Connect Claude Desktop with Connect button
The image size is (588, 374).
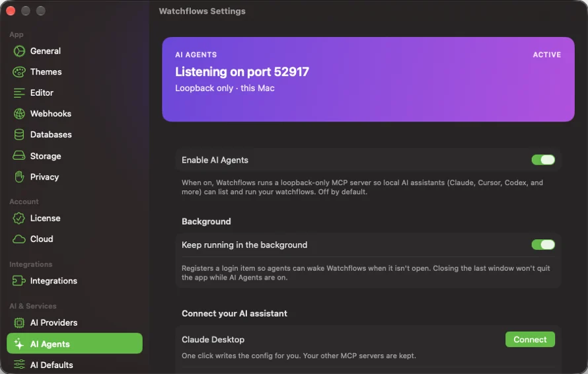tap(530, 340)
